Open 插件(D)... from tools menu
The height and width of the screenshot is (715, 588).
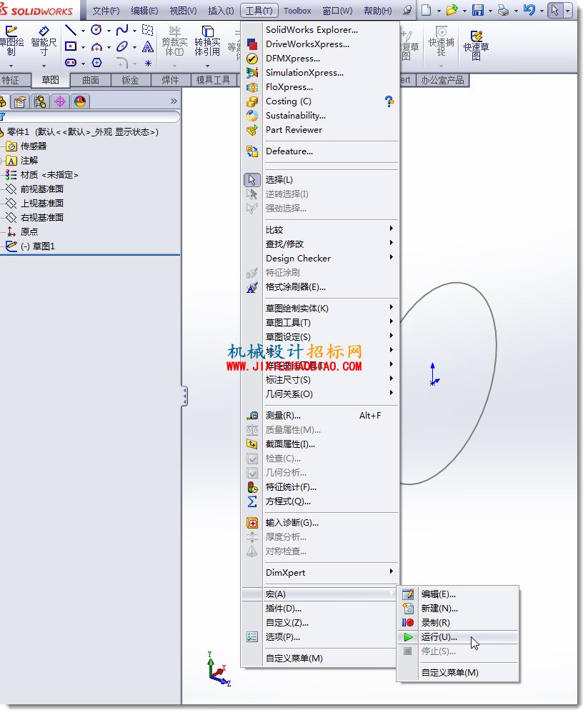coord(320,609)
